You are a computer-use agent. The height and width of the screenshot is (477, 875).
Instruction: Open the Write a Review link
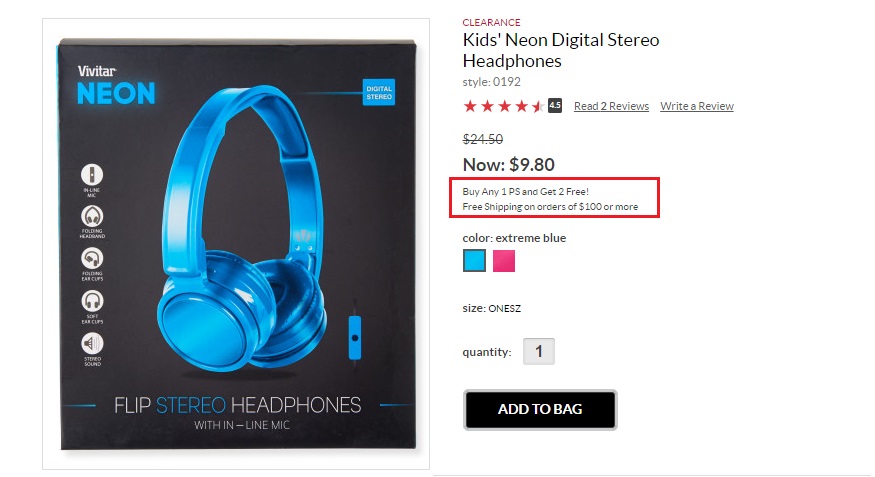(697, 106)
